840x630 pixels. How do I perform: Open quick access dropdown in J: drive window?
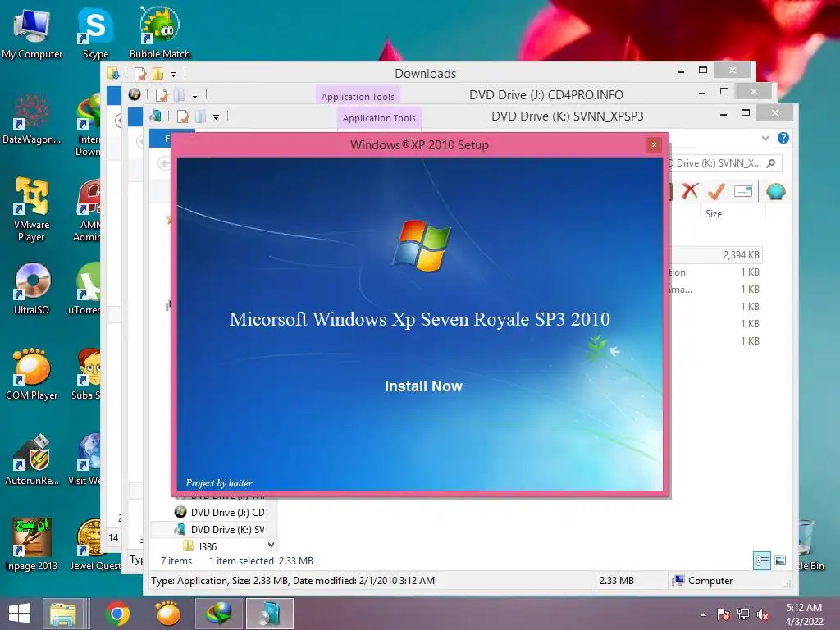point(195,96)
